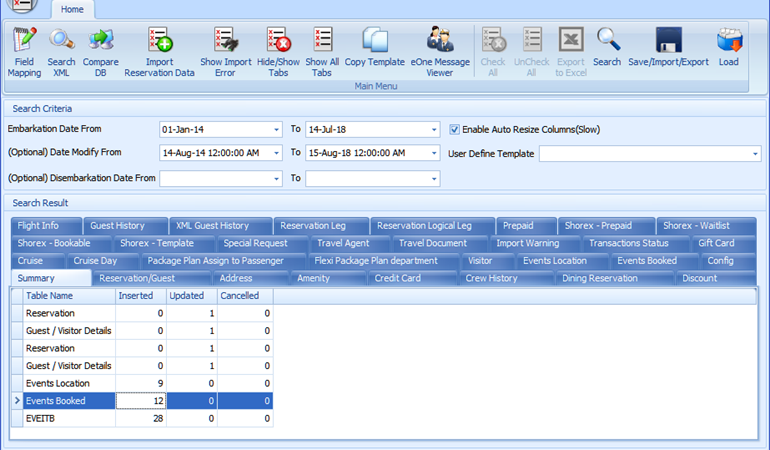The width and height of the screenshot is (770, 450).
Task: Expand Embarkation Date From dropdown
Action: (x=276, y=130)
